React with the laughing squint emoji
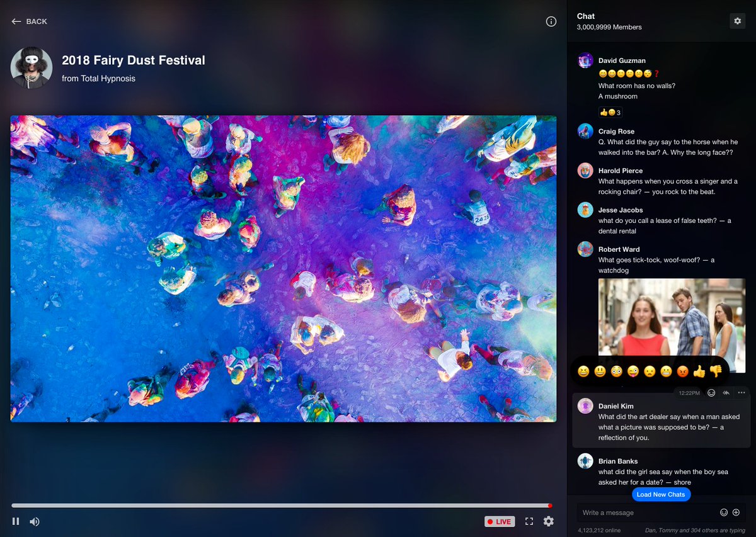Image resolution: width=756 pixels, height=537 pixels. [583, 371]
